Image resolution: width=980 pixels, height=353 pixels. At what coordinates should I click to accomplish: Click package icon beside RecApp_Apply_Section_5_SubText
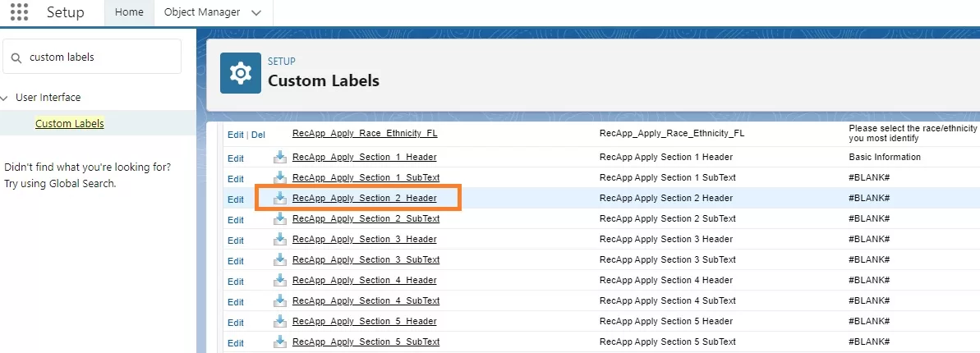tap(279, 342)
